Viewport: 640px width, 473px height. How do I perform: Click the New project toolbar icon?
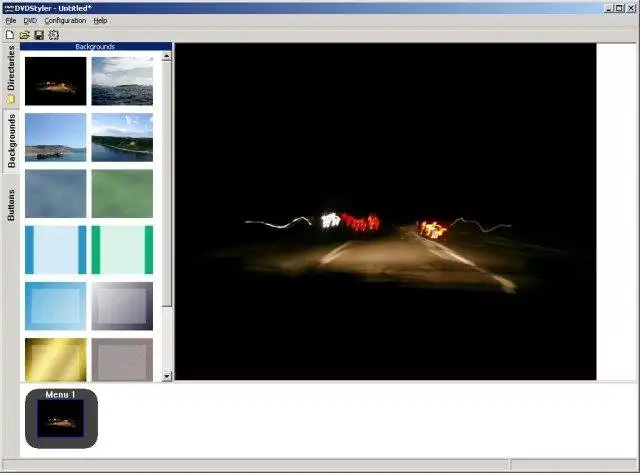[10, 35]
